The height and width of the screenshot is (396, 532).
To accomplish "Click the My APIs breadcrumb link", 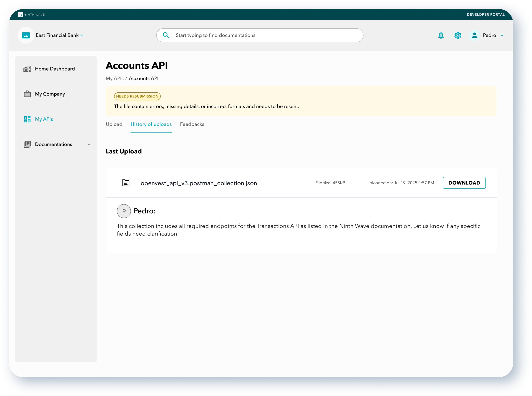I will click(115, 78).
